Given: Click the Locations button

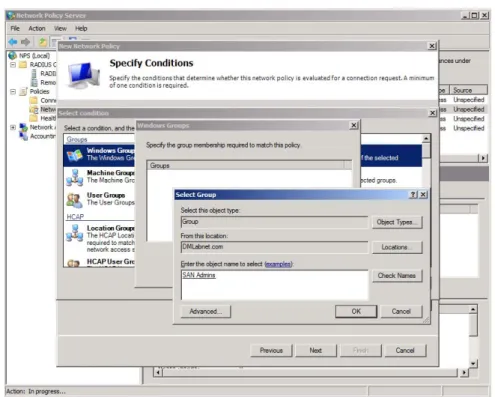Looking at the screenshot, I should (397, 247).
